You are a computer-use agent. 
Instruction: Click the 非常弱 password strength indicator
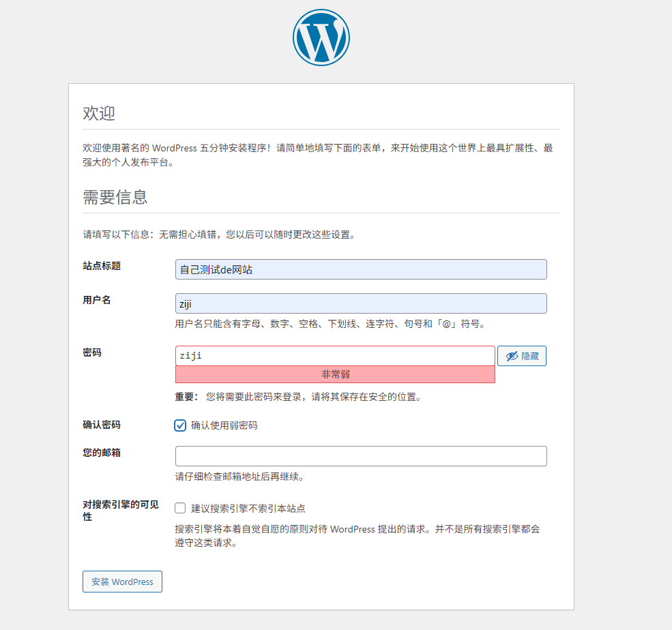pos(335,374)
